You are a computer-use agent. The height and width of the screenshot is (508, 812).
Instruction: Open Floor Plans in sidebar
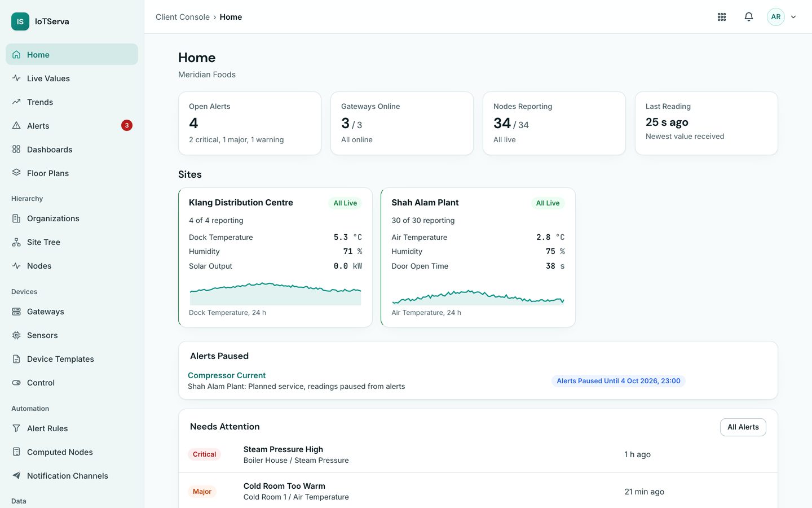[x=72, y=173]
